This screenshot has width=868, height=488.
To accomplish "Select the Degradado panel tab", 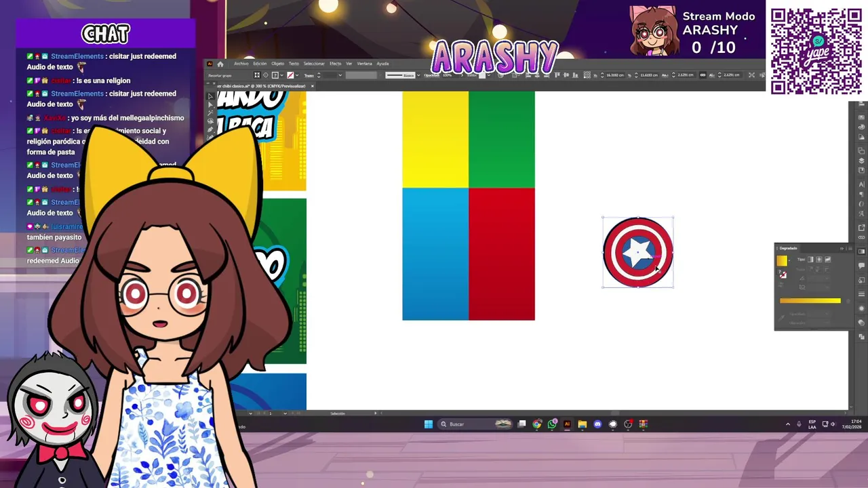I will 789,248.
